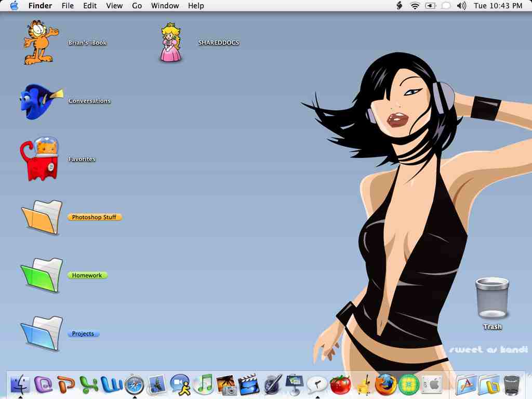Open the Go menu
The image size is (532, 399).
(x=137, y=6)
